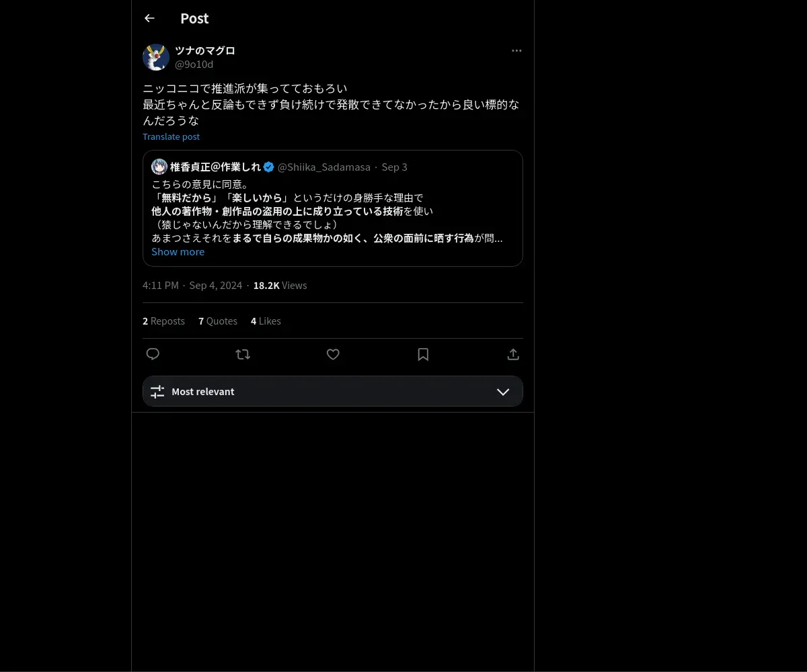
Task: Reply using the speech bubble icon
Action: pos(153,354)
